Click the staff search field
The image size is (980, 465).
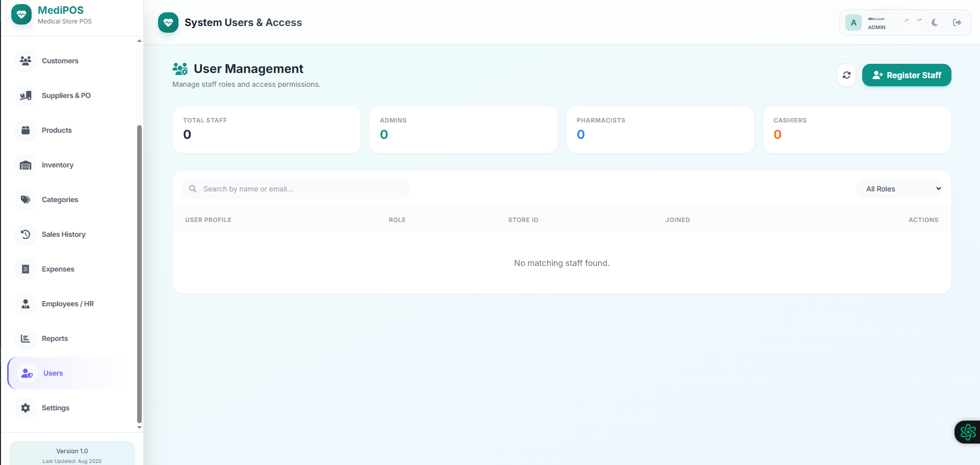coord(295,188)
